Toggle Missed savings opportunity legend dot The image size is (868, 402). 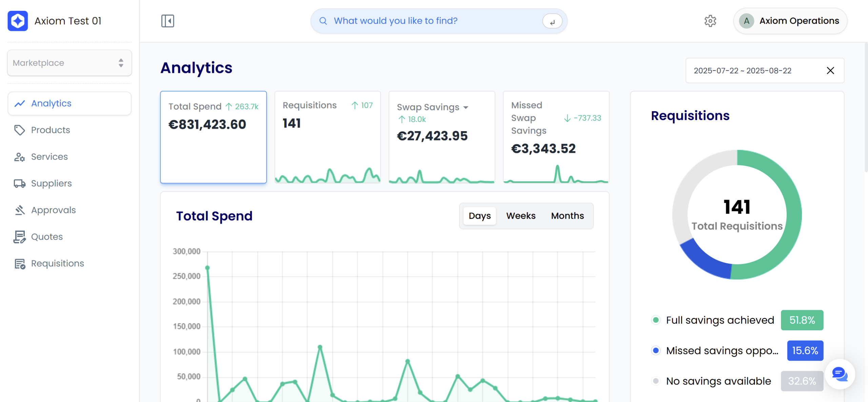(x=656, y=350)
